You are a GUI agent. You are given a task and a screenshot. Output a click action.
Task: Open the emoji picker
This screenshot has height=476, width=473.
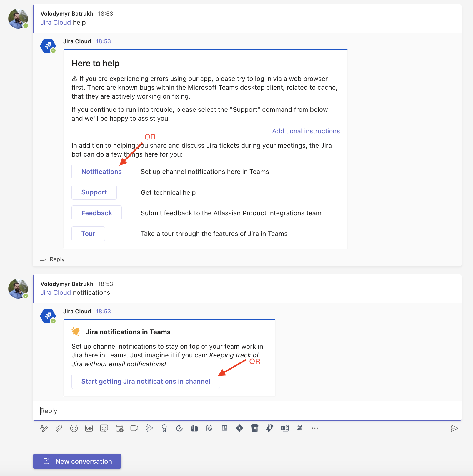[74, 428]
